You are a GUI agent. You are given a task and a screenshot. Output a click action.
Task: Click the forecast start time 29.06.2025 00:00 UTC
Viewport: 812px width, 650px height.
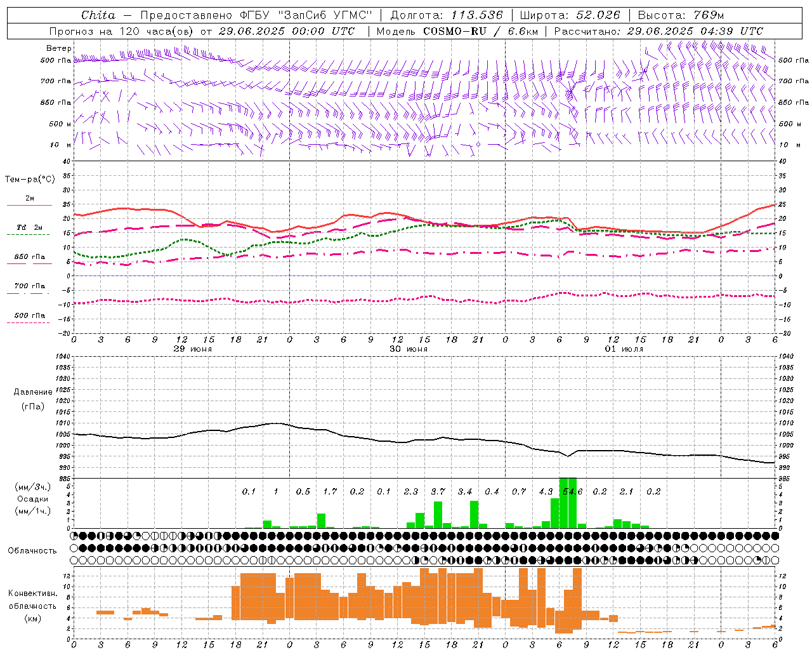[286, 31]
